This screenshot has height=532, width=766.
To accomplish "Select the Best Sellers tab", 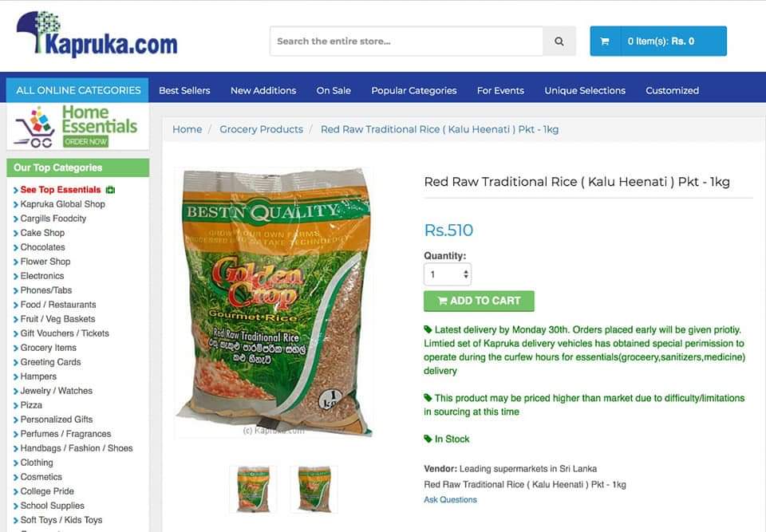I will (184, 90).
